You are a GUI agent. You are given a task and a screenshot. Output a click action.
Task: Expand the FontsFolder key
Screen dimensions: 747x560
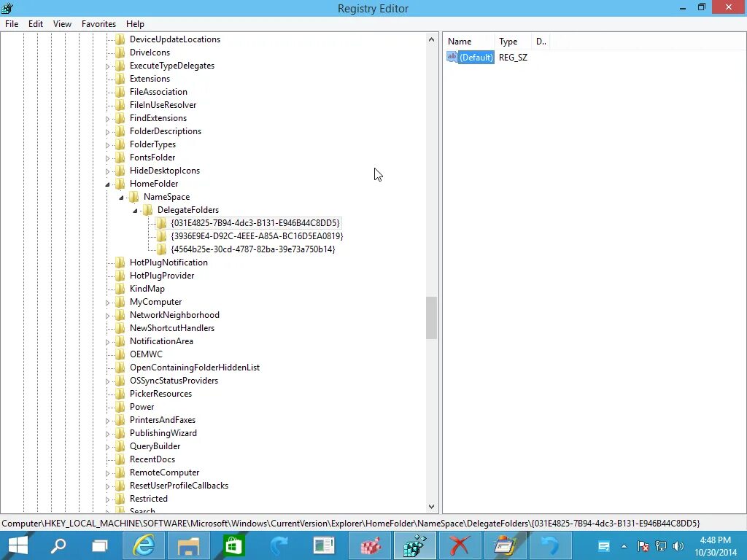pyautogui.click(x=107, y=158)
